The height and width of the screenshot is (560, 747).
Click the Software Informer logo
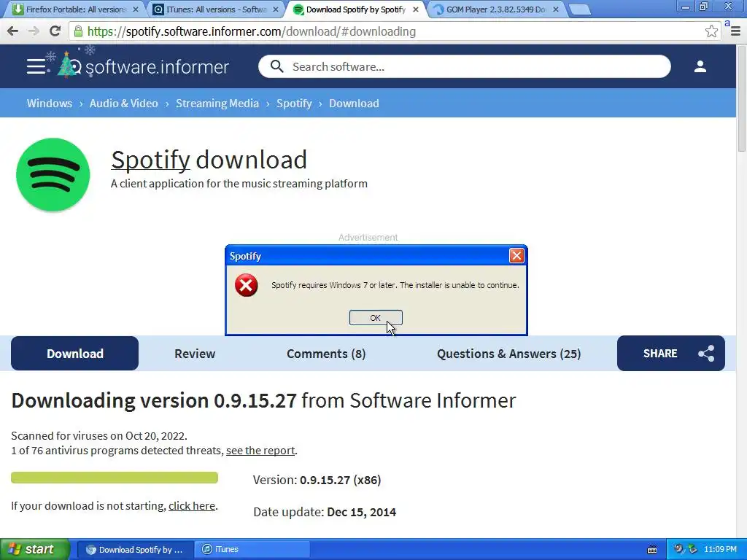tap(143, 66)
